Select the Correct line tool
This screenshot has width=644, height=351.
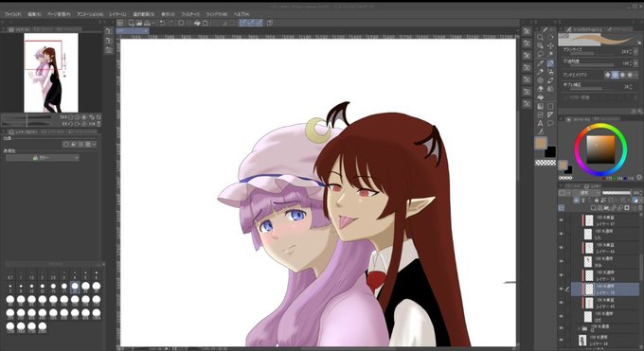coord(541,132)
